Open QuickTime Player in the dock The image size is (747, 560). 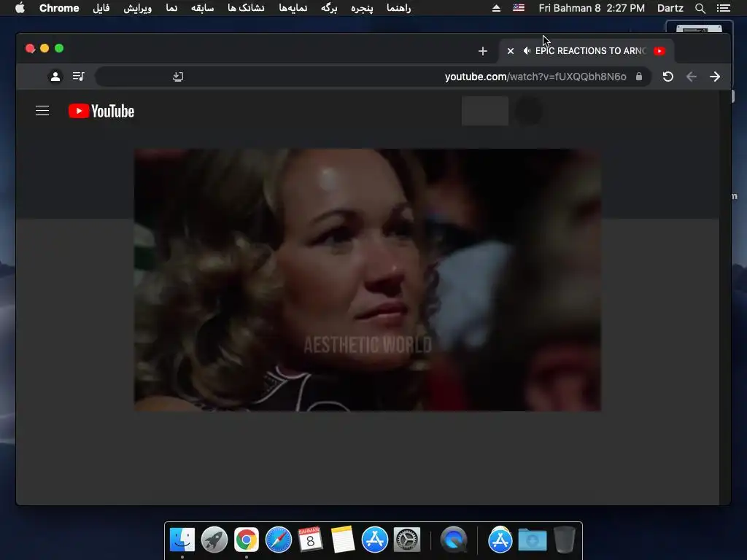click(454, 540)
